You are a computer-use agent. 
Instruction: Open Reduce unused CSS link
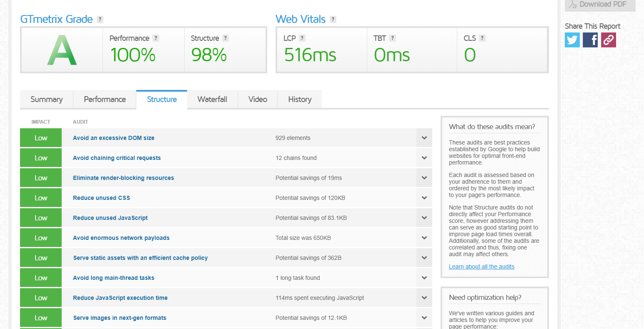pos(101,198)
